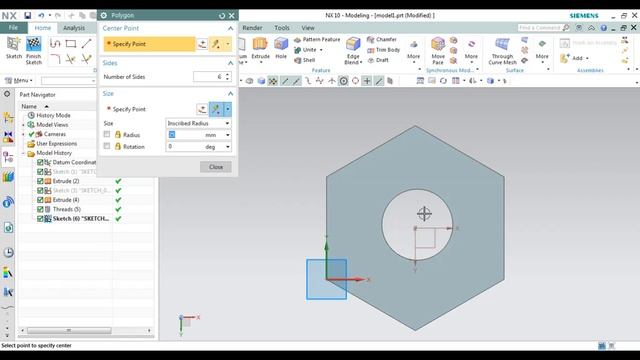640x360 pixels.
Task: Open the Menu dropdown
Action: (x=18, y=80)
